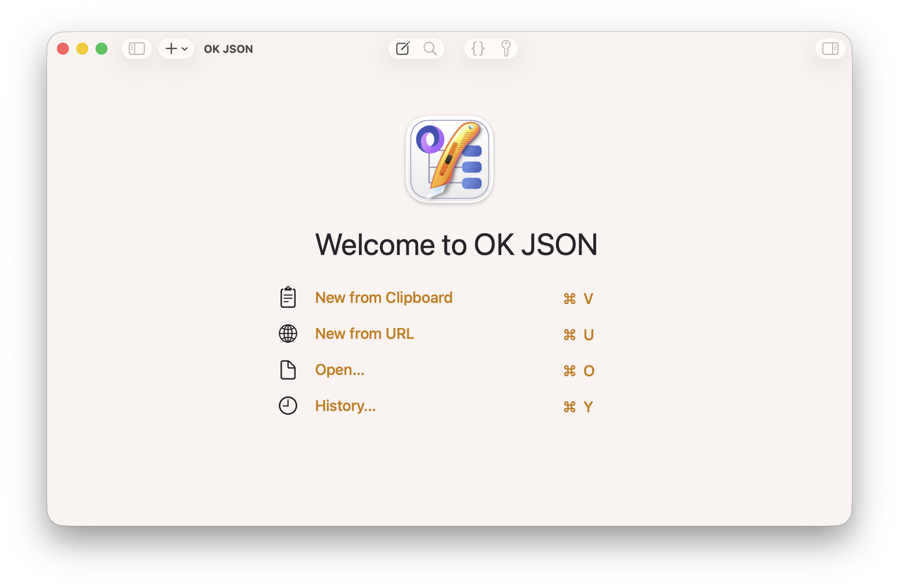
Task: Click the OK JSON app logo
Action: click(449, 159)
